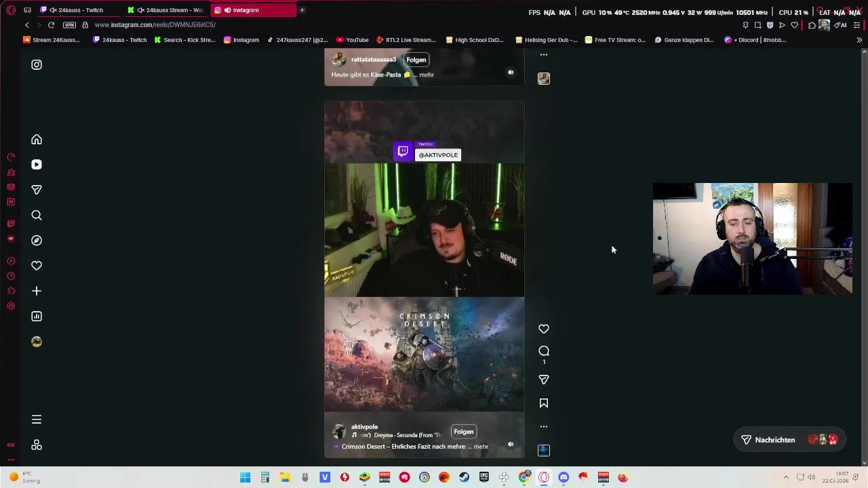This screenshot has height=488, width=868.
Task: Open Epic Games Launcher from the taskbar
Action: click(484, 478)
